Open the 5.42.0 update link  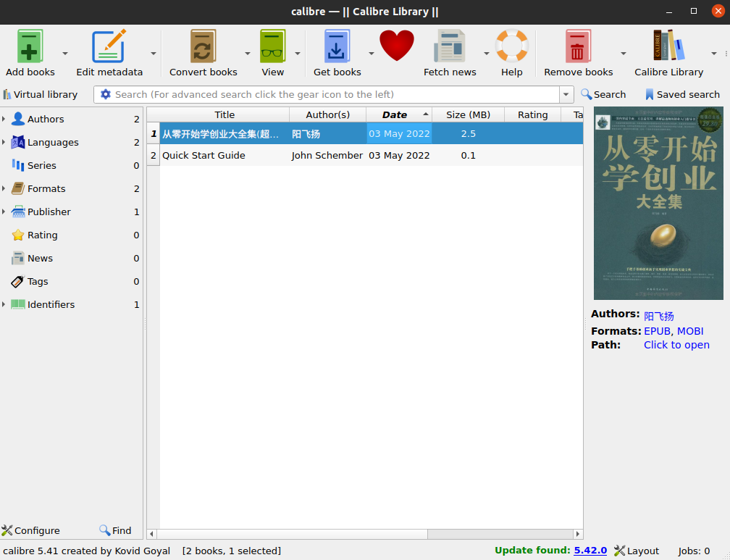point(590,550)
